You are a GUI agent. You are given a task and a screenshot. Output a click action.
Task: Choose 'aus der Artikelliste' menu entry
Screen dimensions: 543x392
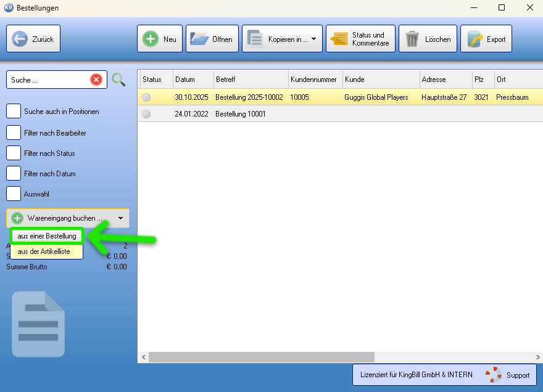click(x=44, y=251)
